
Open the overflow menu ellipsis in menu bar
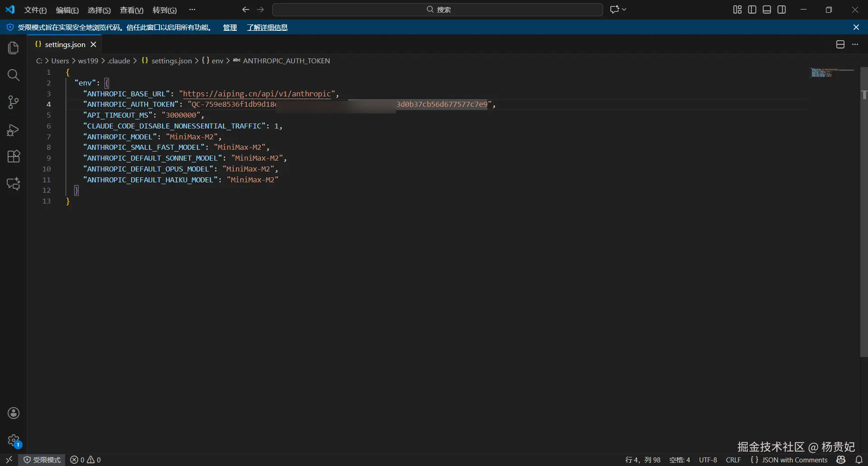tap(192, 10)
